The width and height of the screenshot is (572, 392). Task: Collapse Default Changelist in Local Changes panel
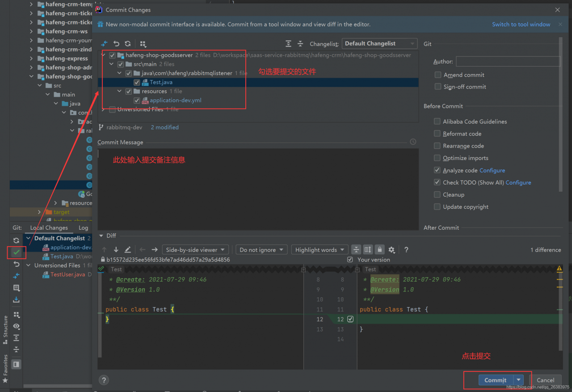coord(29,238)
